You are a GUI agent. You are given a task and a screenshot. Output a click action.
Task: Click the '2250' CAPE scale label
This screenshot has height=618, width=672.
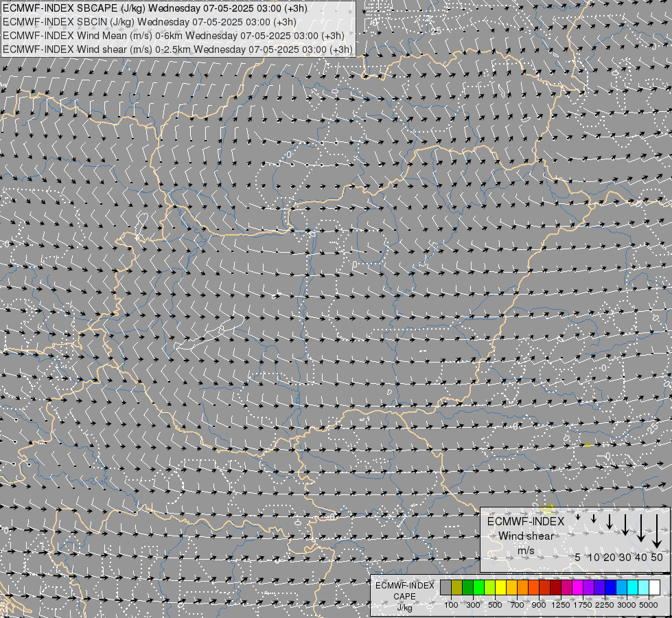click(x=605, y=605)
